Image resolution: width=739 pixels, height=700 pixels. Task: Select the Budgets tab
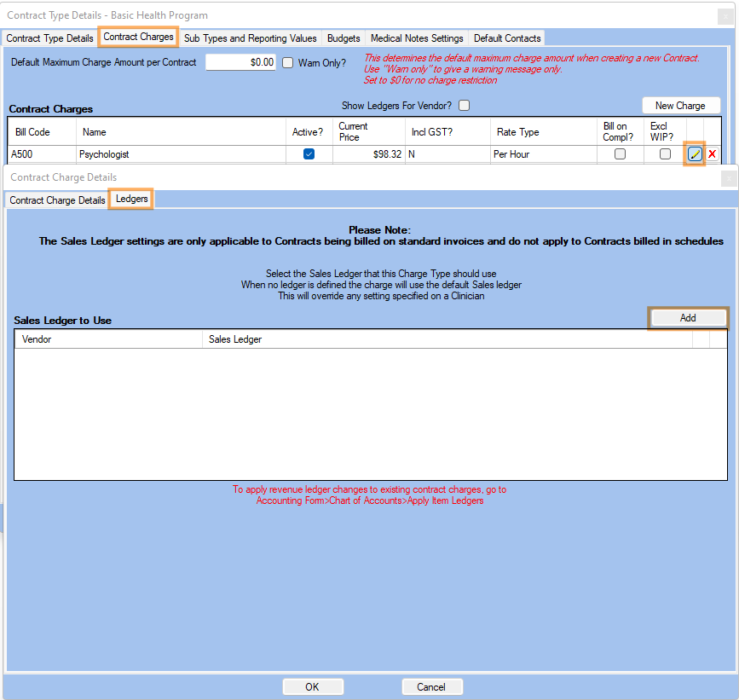click(x=344, y=38)
